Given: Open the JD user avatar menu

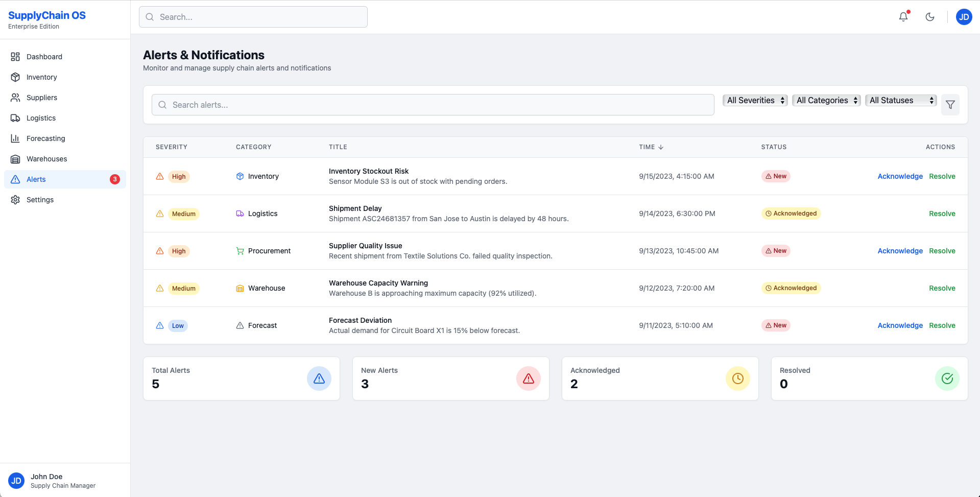Looking at the screenshot, I should tap(964, 17).
